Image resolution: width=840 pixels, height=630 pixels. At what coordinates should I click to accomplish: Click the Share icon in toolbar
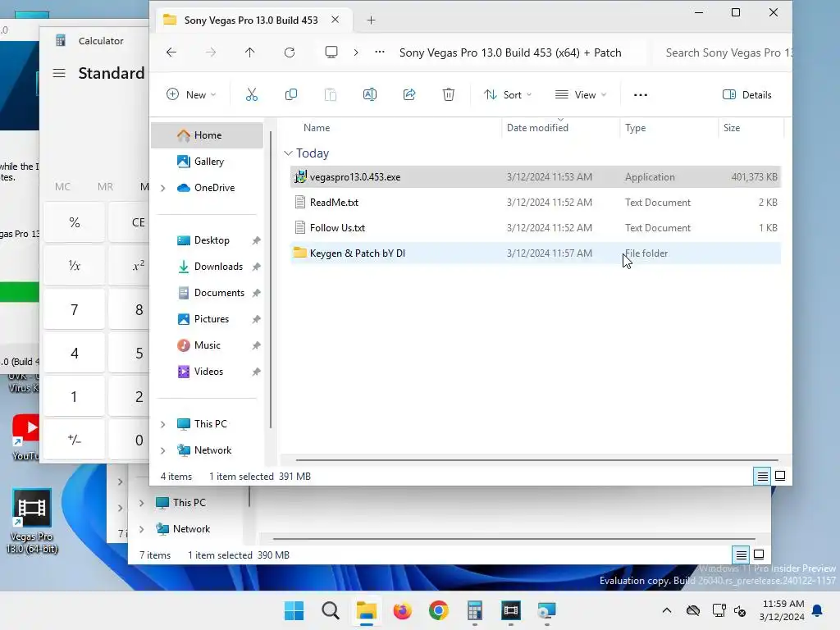[409, 95]
